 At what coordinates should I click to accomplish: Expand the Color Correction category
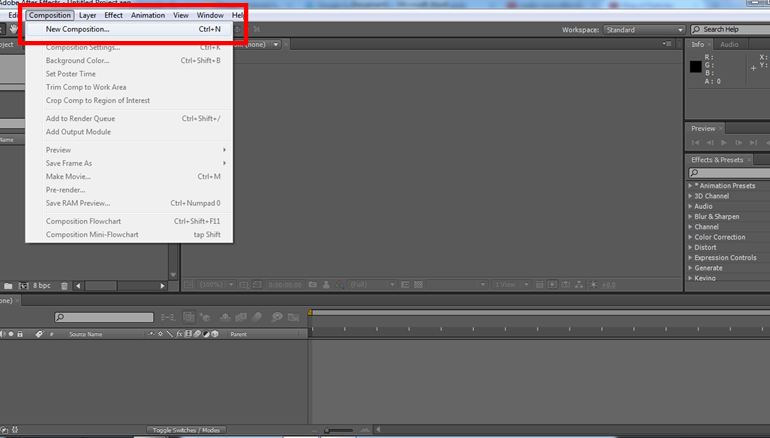click(690, 237)
